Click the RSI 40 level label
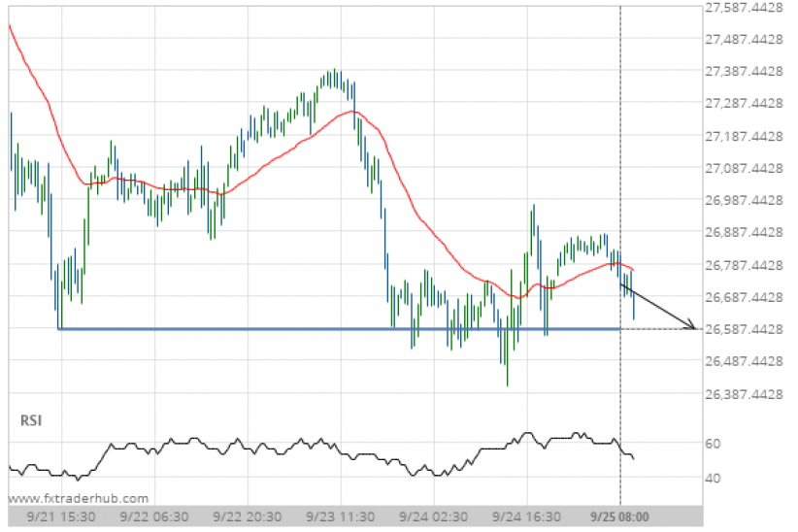Screen dimensions: 798x532 [713, 478]
